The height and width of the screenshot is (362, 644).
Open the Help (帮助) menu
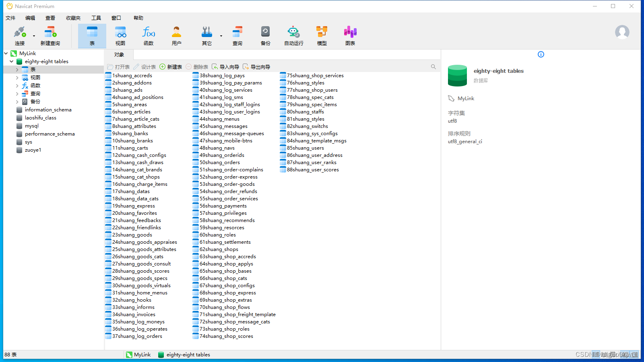point(138,18)
